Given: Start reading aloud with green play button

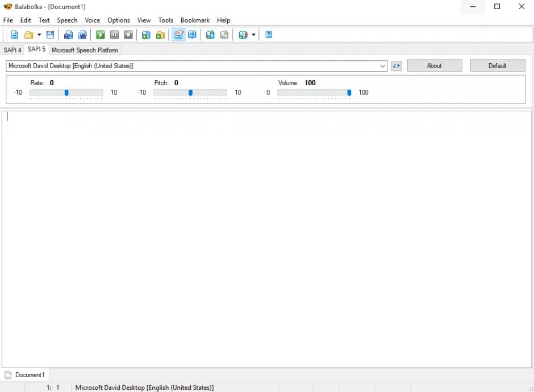Looking at the screenshot, I should coord(100,35).
